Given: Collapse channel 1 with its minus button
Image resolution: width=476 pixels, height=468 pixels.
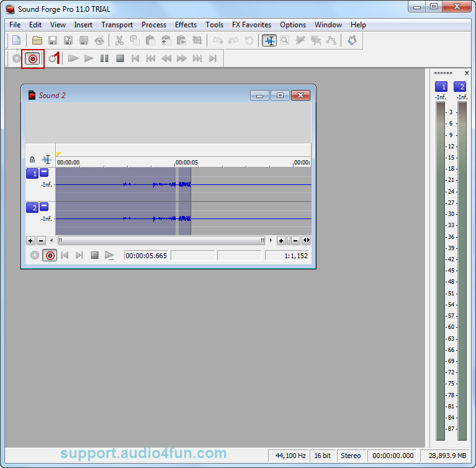Looking at the screenshot, I should click(x=43, y=173).
